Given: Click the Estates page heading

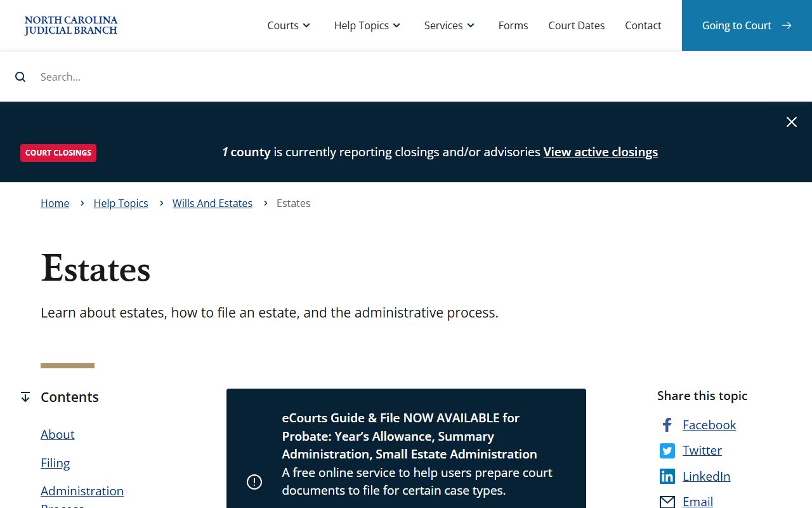Looking at the screenshot, I should pyautogui.click(x=96, y=269).
